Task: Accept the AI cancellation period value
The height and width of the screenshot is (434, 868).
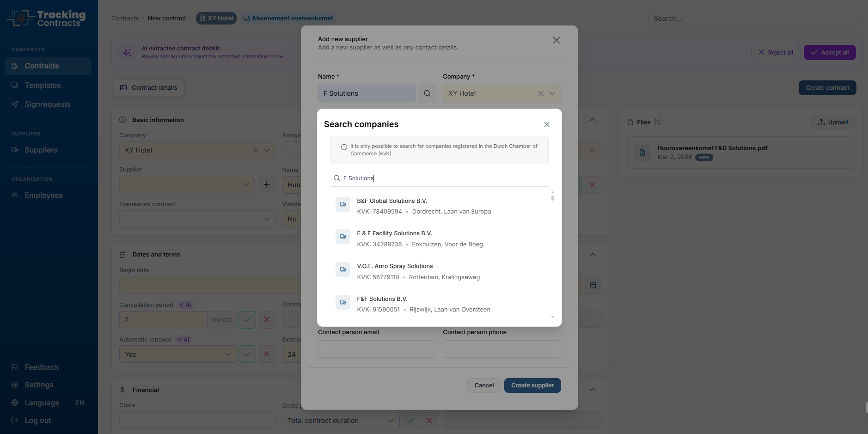Action: pyautogui.click(x=247, y=319)
